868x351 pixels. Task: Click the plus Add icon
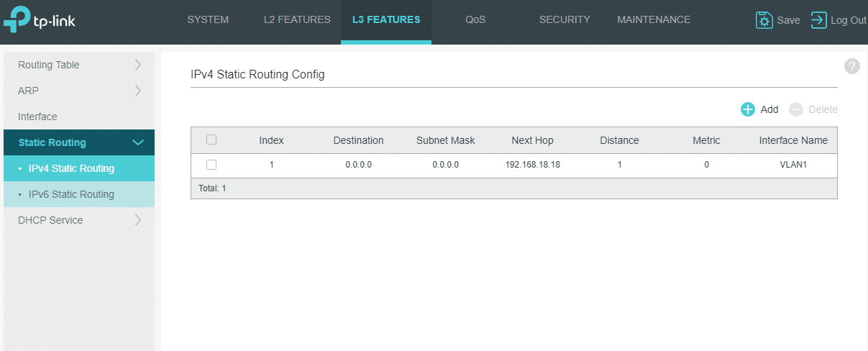(x=748, y=109)
